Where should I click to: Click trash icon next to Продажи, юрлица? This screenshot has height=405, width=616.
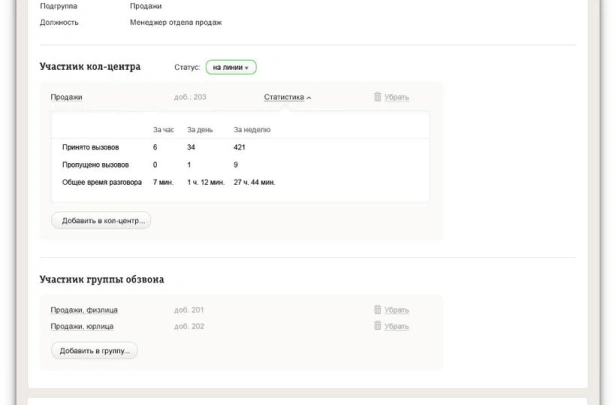pos(378,326)
